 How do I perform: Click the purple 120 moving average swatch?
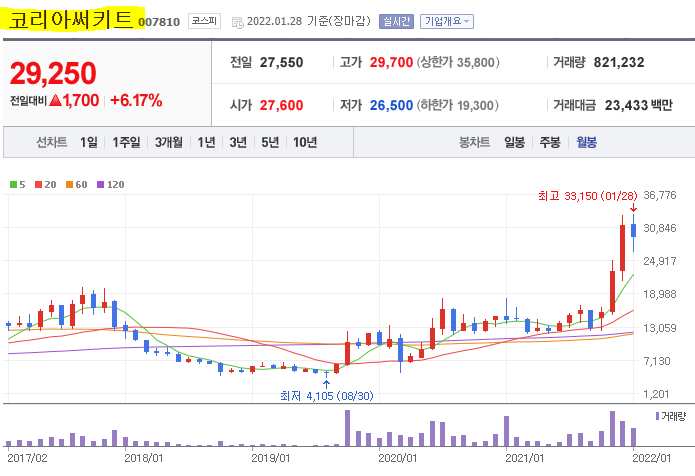101,184
